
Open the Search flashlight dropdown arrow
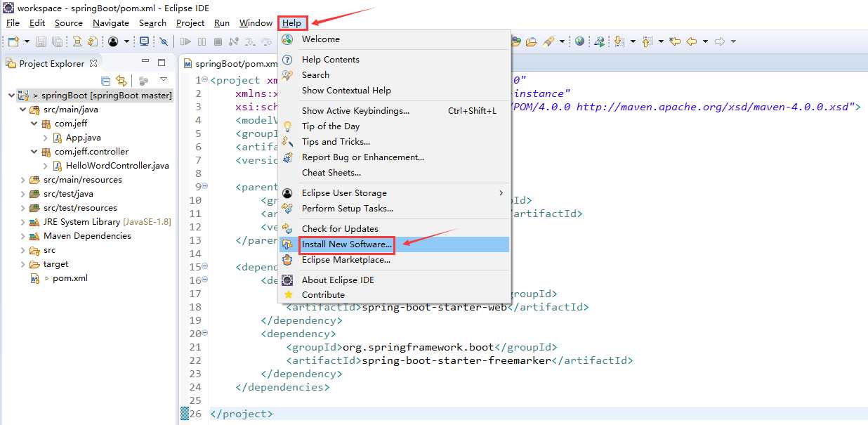[x=562, y=41]
